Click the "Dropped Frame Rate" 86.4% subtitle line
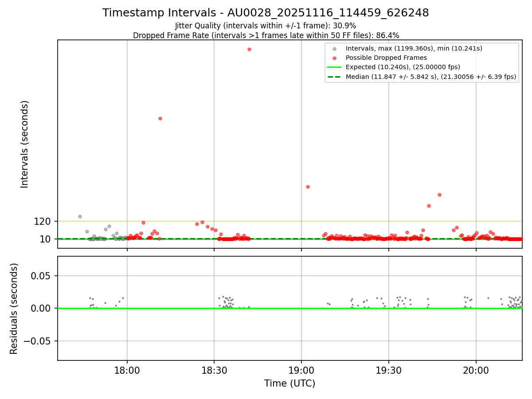 266,35
